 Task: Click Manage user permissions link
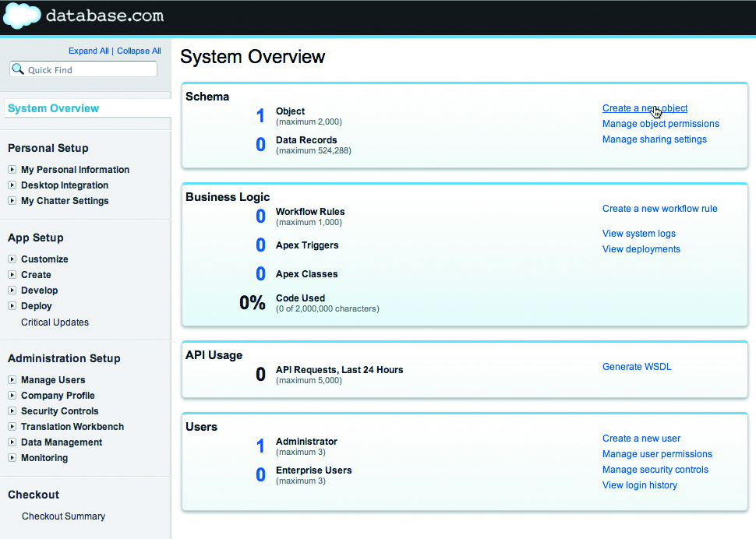click(657, 454)
